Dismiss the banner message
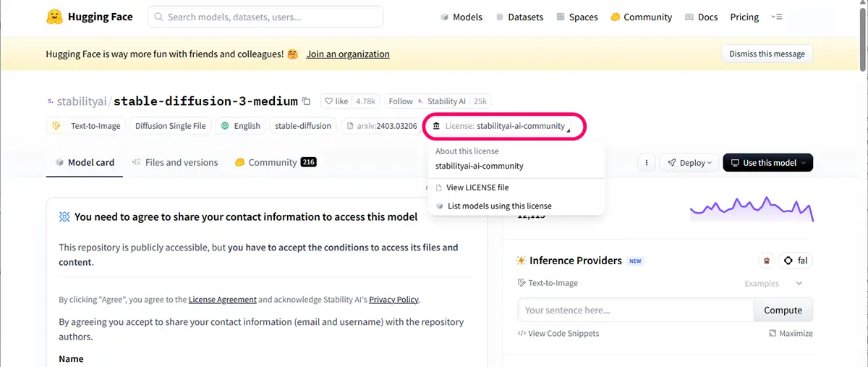The image size is (868, 367). coord(767,54)
